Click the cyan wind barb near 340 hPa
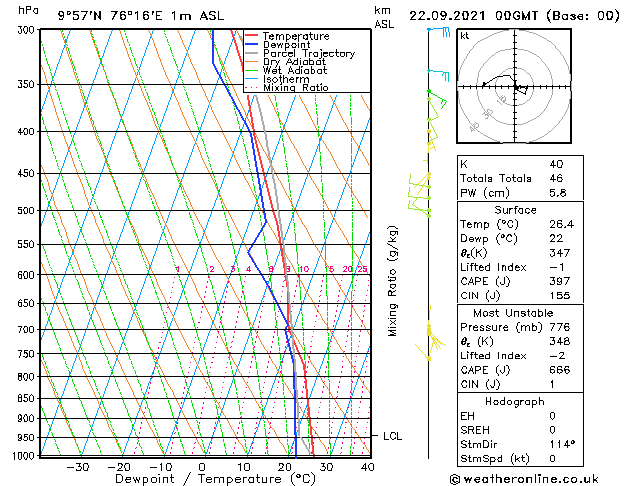Screen dimensions: 629x486 tap(438, 75)
